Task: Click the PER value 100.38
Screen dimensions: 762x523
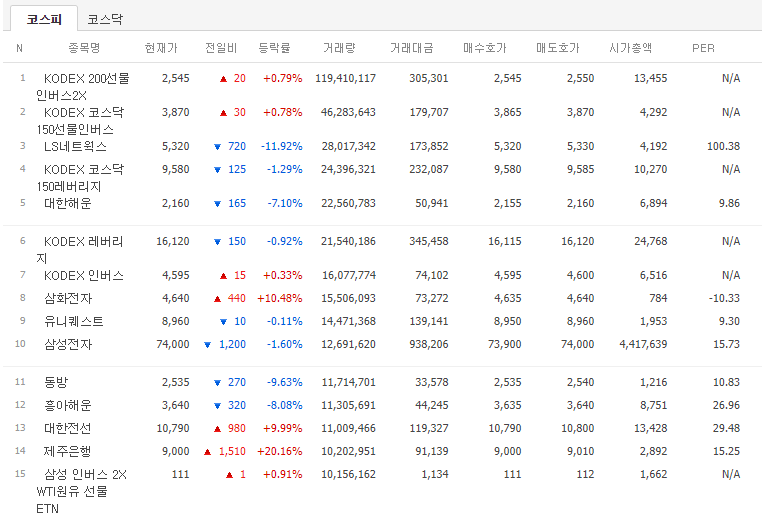Action: point(723,146)
